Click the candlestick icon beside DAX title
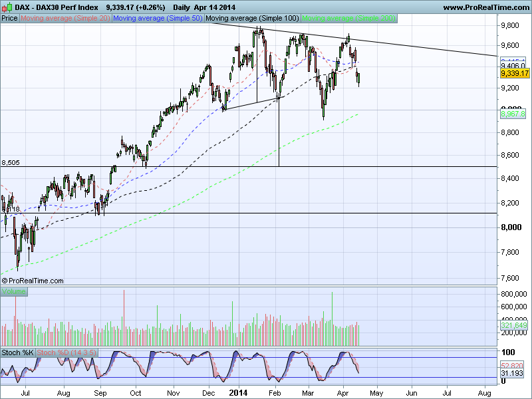Image resolution: width=532 pixels, height=399 pixels. pyautogui.click(x=7, y=7)
